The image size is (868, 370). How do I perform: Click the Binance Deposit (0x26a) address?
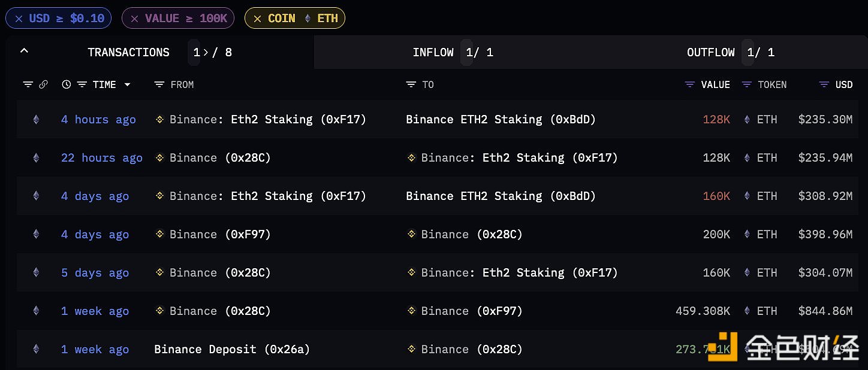232,350
